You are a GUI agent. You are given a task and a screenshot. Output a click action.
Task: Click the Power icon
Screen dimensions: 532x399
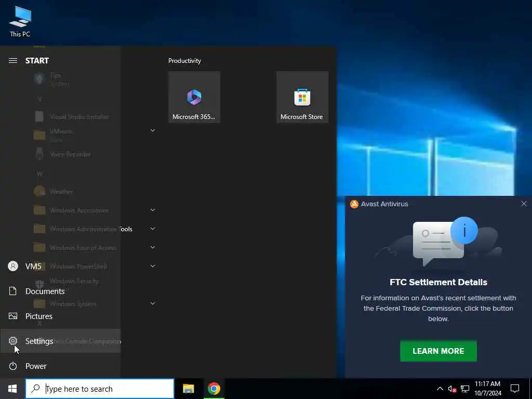pyautogui.click(x=13, y=366)
